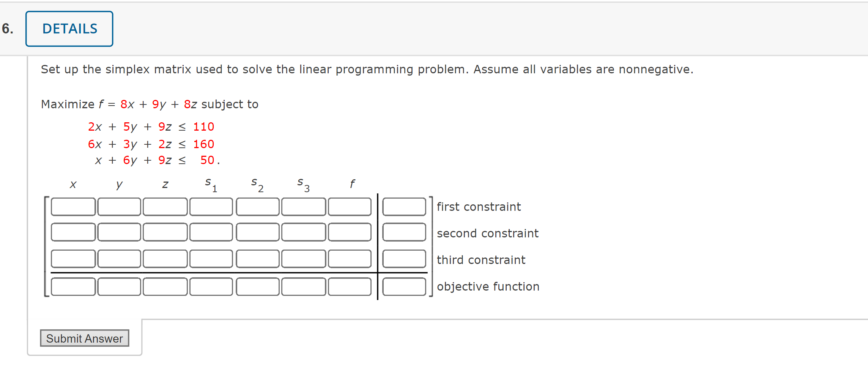Image resolution: width=868 pixels, height=365 pixels.
Task: Click the s1 cell in objective function row
Action: pos(211,286)
